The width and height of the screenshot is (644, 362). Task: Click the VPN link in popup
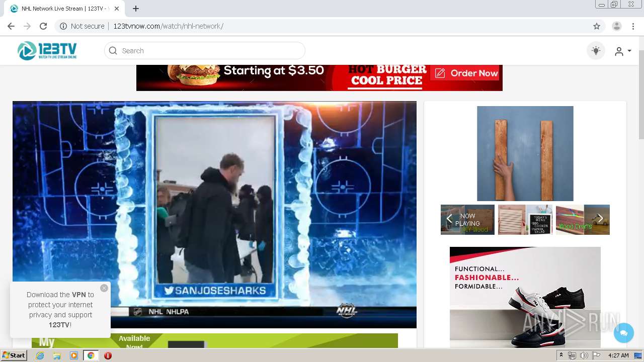[79, 295]
